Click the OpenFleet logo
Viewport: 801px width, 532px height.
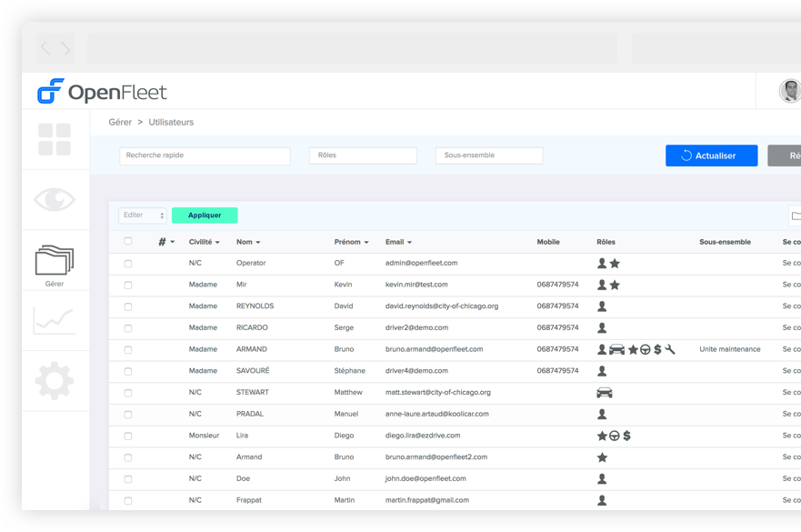tap(103, 91)
